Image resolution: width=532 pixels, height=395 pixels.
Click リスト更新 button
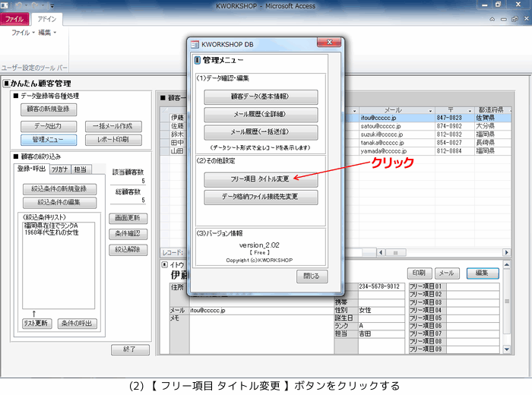pos(36,324)
